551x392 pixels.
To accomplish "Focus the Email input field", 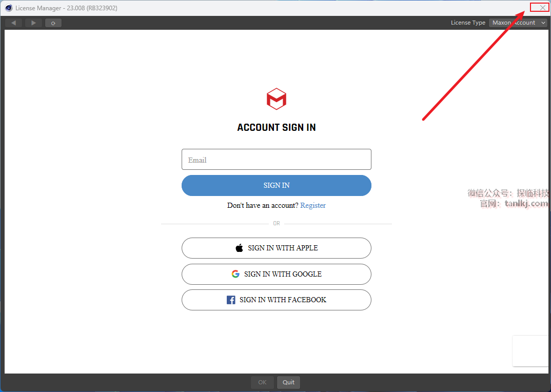I will coord(277,160).
